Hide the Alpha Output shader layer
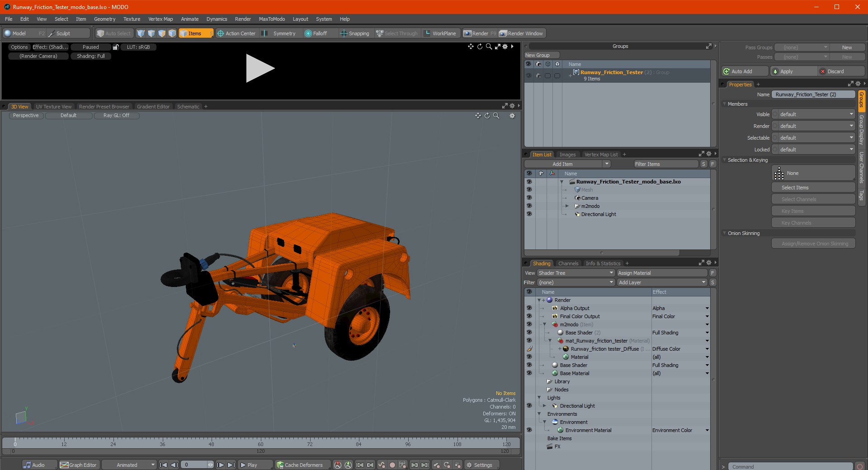 [529, 308]
